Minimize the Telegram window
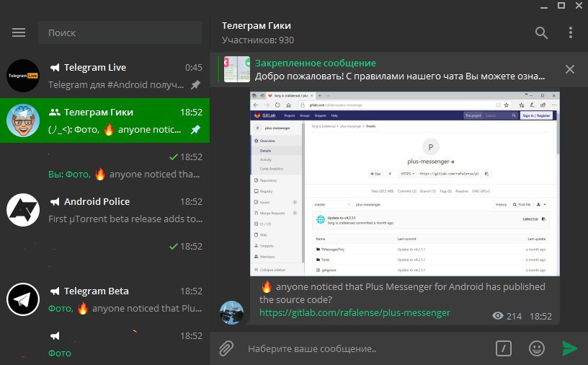588x365 pixels. tap(544, 6)
